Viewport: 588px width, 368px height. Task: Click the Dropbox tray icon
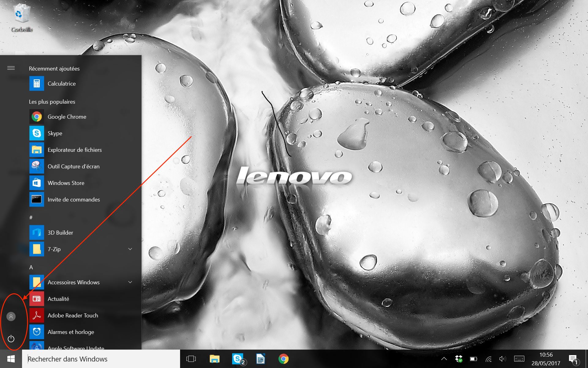click(458, 359)
